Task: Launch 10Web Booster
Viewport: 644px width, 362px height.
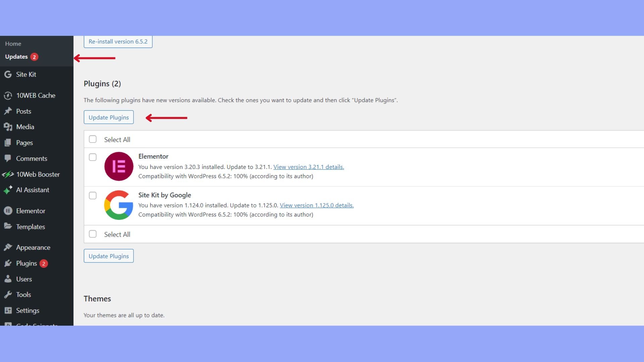Action: pos(38,174)
